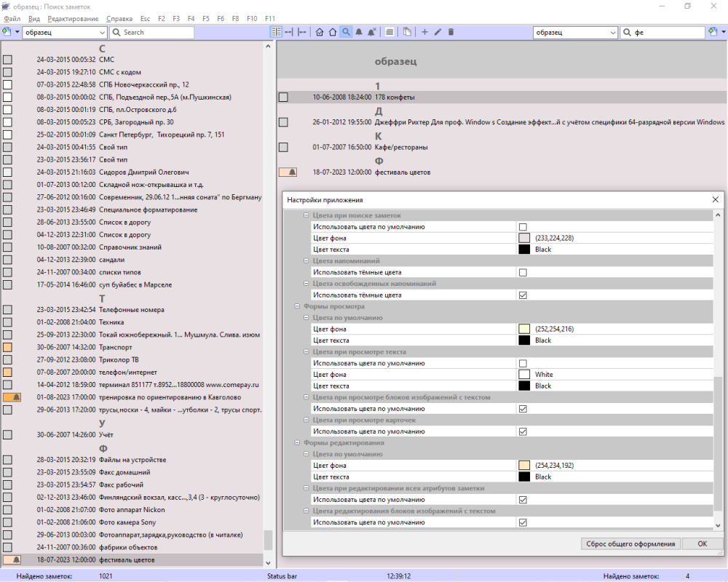Enable dark colors under Цвета напоминаний

(x=523, y=272)
